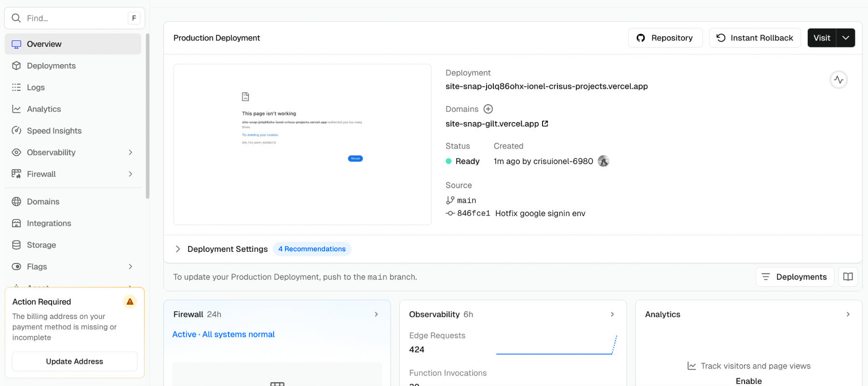The image size is (868, 386).
Task: Open the deployment preview thumbnail
Action: 302,144
